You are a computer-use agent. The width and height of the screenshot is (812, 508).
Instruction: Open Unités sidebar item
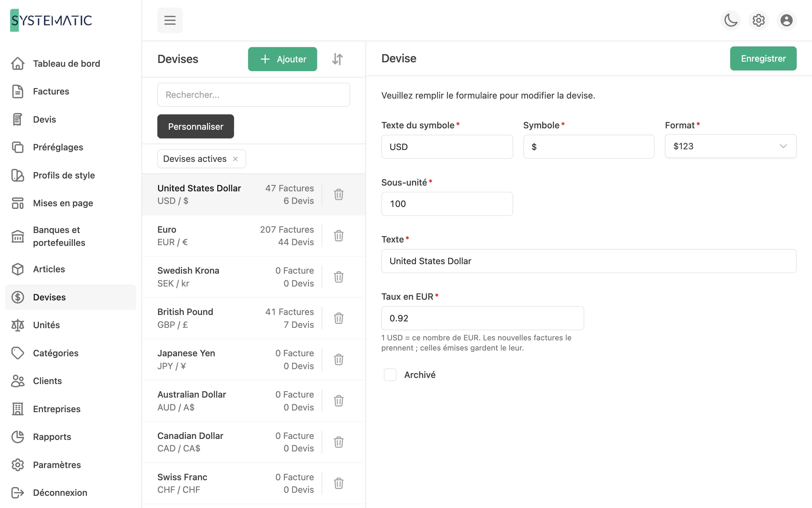(70, 325)
